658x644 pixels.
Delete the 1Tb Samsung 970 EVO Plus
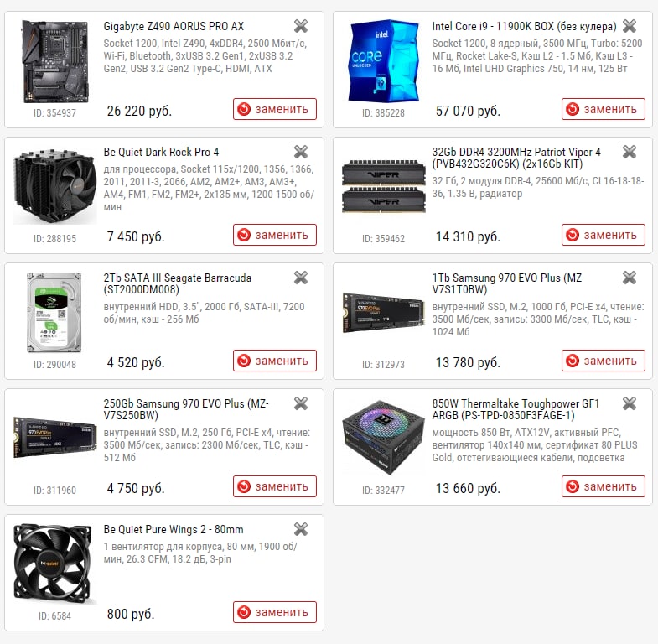coord(630,278)
